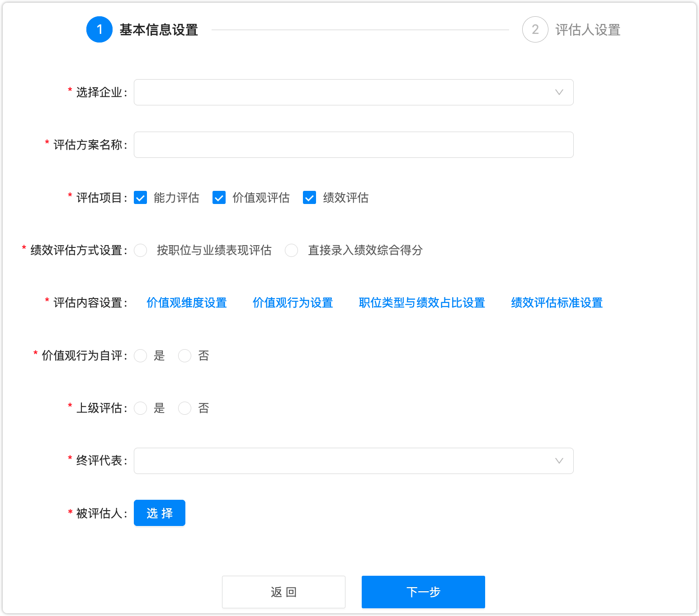Image resolution: width=699 pixels, height=616 pixels.
Task: Choose 否 for 上级评估
Action: tap(185, 408)
